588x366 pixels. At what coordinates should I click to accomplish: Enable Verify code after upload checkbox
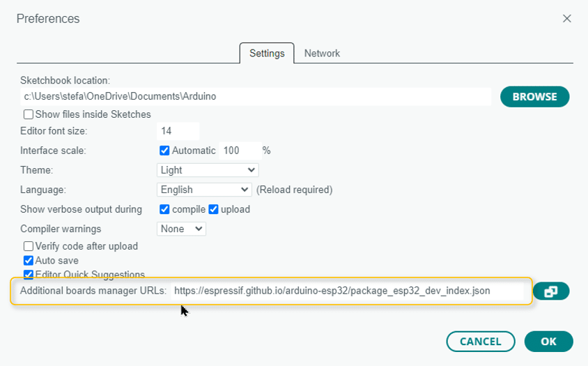[29, 246]
